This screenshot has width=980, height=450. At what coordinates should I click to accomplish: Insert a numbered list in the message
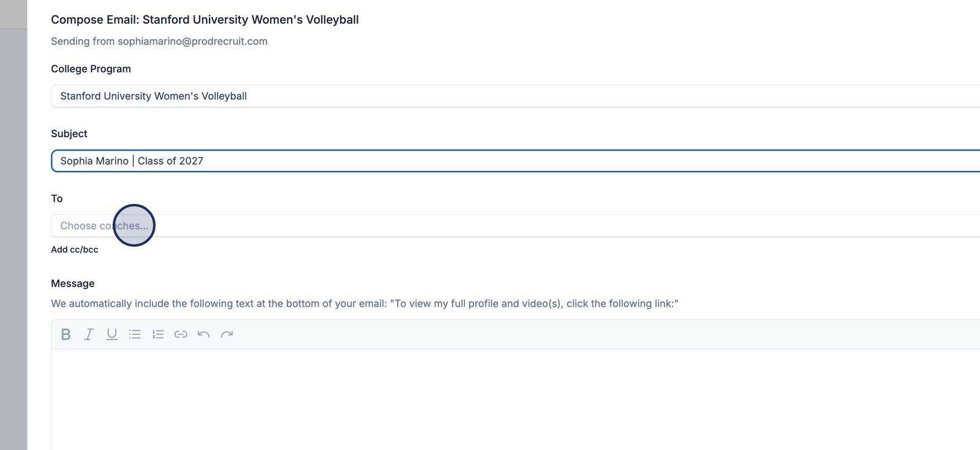pyautogui.click(x=158, y=334)
